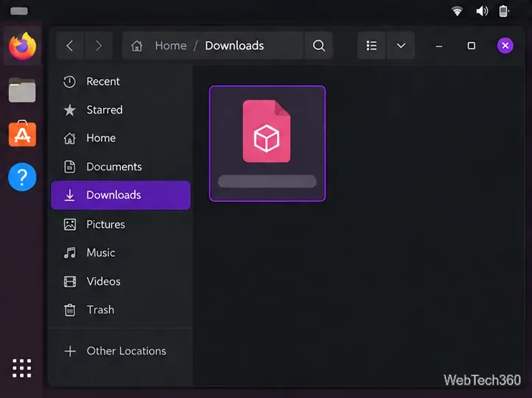Show Applications with the grid icon
The width and height of the screenshot is (532, 398).
(22, 368)
